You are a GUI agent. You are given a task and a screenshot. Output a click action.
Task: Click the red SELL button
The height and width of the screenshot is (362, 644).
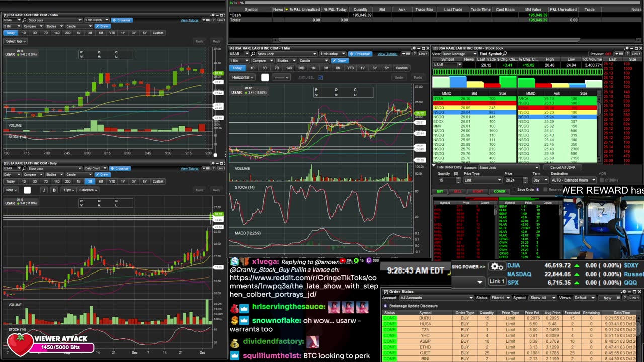tap(458, 192)
